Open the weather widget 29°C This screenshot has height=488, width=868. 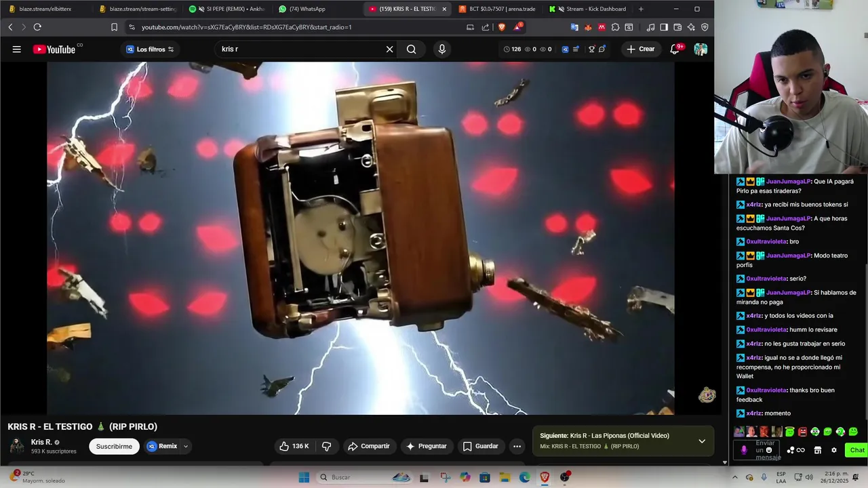pos(37,477)
